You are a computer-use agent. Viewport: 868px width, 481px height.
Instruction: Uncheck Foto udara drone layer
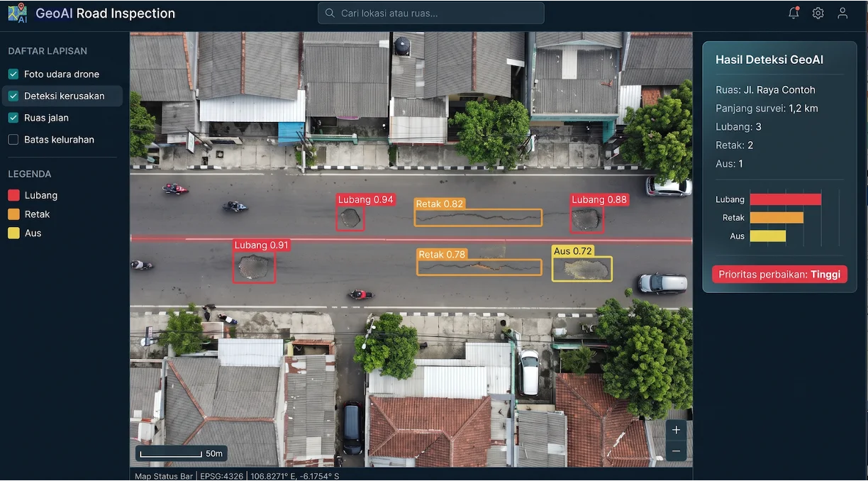click(13, 74)
